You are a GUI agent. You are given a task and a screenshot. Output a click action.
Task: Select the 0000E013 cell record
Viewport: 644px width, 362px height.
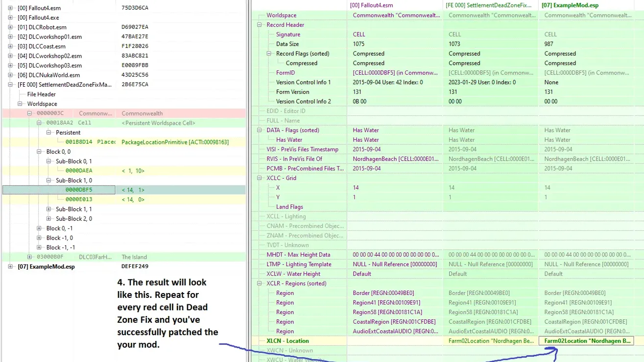79,200
